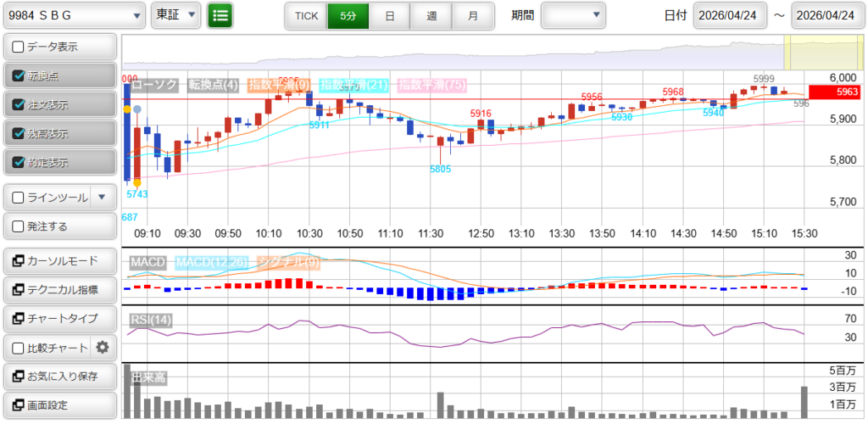This screenshot has height=424, width=868.
Task: Open the チャートタイプ selection window
Action: [59, 318]
